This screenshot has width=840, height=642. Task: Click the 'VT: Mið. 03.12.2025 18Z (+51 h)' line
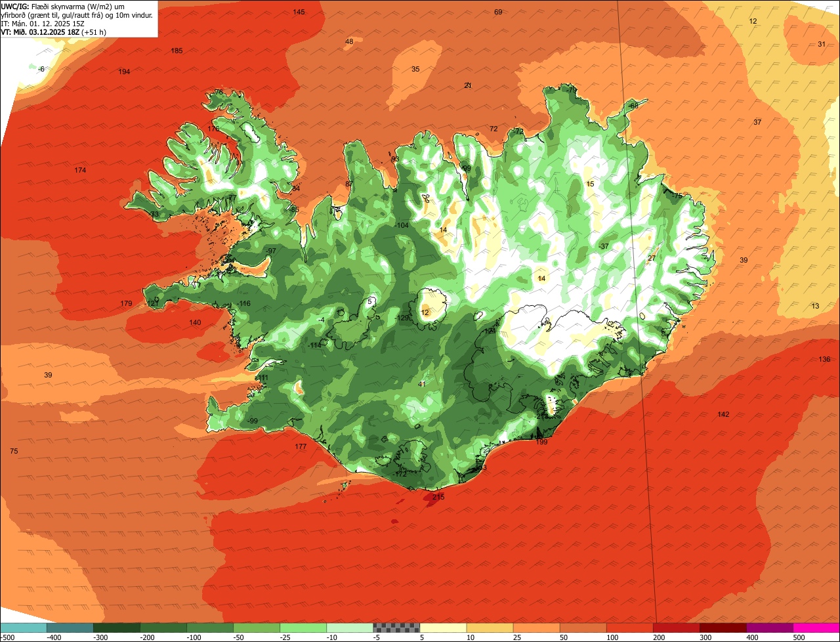(x=54, y=32)
